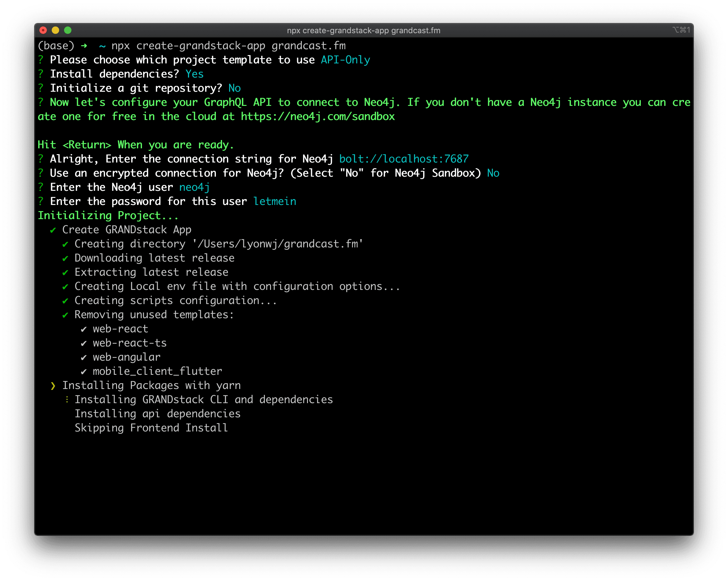Click the red close window button
Image resolution: width=728 pixels, height=581 pixels.
tap(43, 30)
